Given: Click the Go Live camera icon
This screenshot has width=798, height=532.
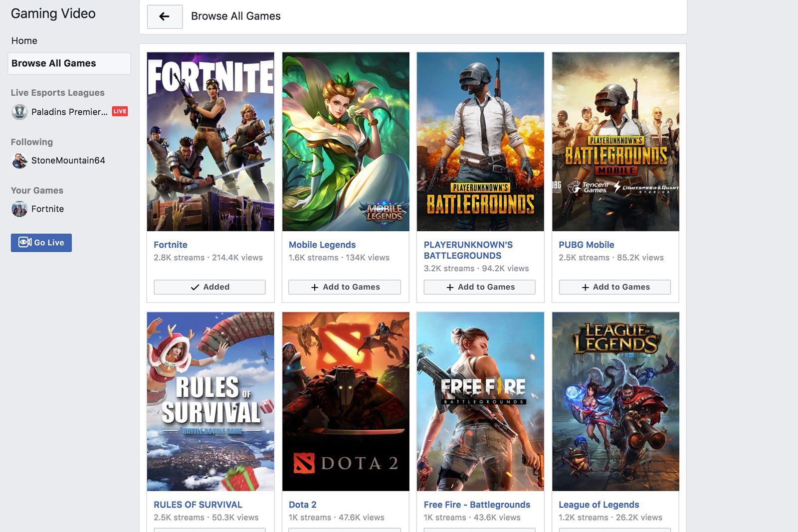Looking at the screenshot, I should pyautogui.click(x=24, y=243).
